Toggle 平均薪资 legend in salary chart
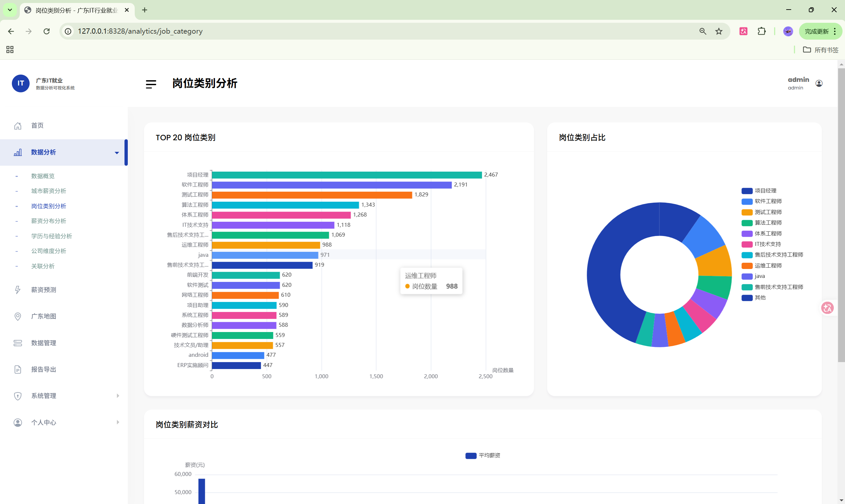This screenshot has width=845, height=504. 482,455
